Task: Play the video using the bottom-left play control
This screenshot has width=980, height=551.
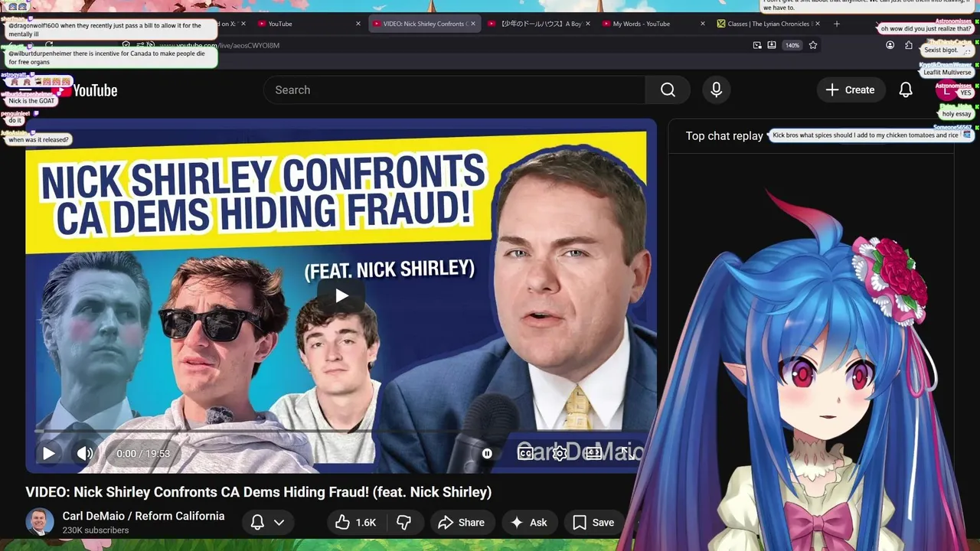Action: click(48, 453)
